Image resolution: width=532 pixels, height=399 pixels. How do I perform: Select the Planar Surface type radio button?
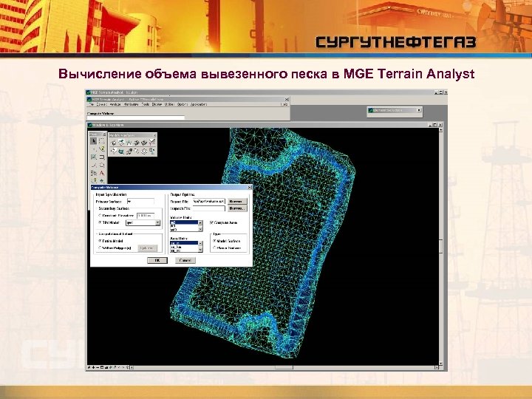pos(214,248)
